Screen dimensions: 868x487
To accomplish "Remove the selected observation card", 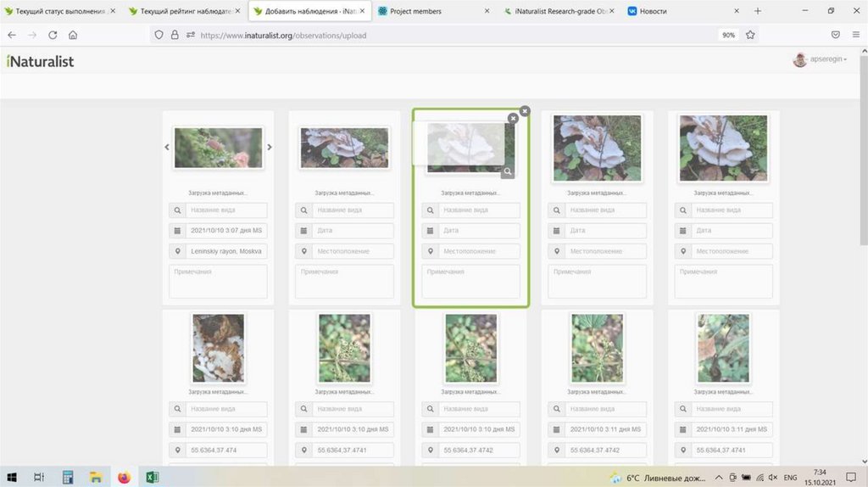I will 525,111.
